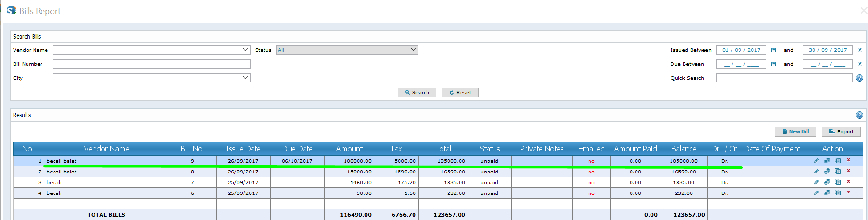Click the edit pencil icon for bill 9

coord(816,161)
